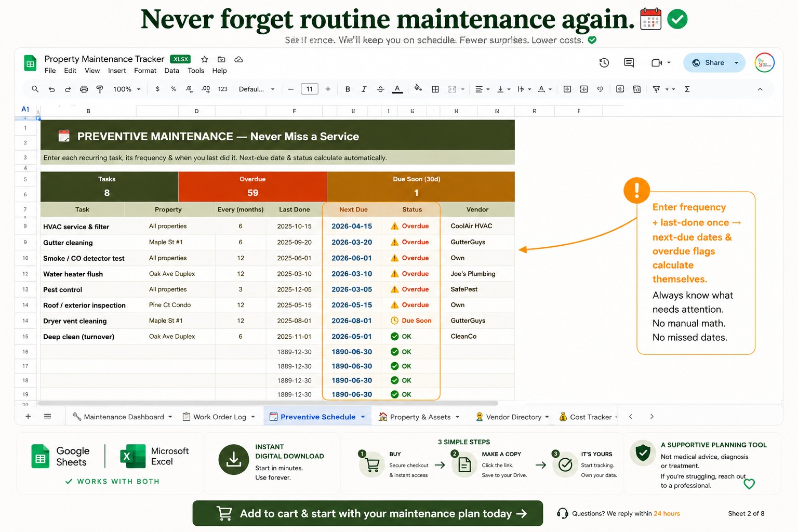The width and height of the screenshot is (798, 532).
Task: Toggle italic formatting
Action: tap(364, 89)
